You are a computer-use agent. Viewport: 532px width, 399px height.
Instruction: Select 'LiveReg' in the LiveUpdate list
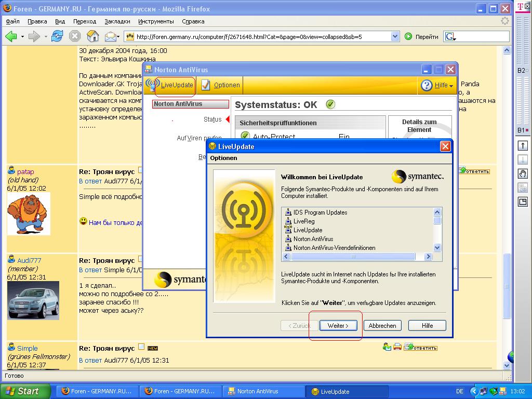(304, 221)
